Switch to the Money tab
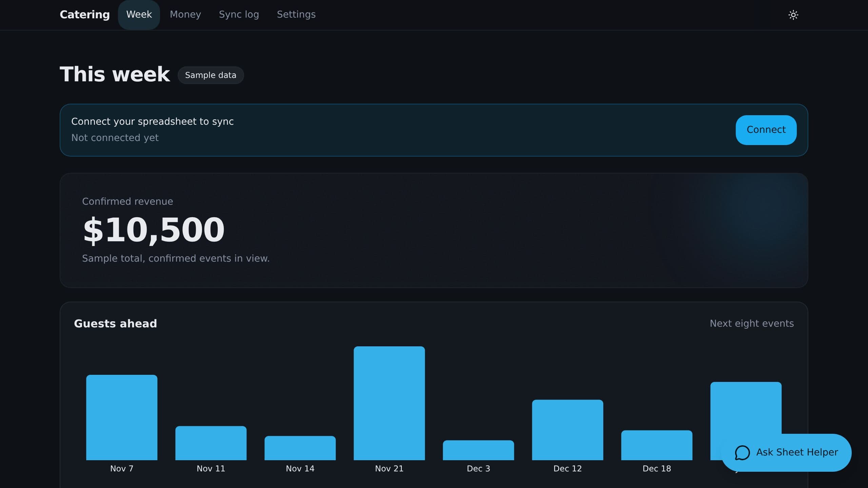This screenshot has width=868, height=488. 185,15
